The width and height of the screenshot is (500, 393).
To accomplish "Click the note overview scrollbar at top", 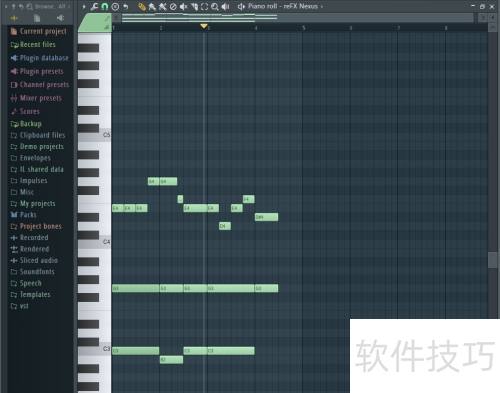I will pyautogui.click(x=297, y=17).
